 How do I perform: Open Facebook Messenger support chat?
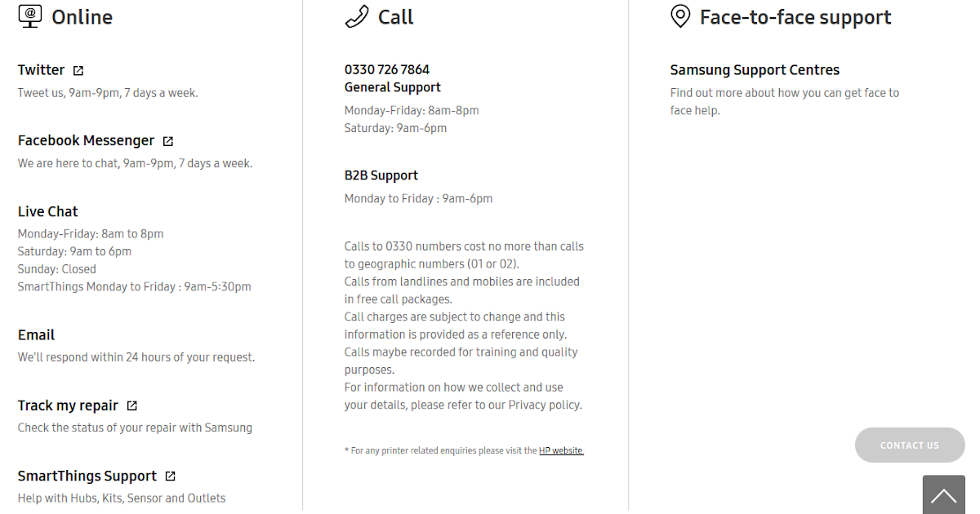tap(86, 140)
